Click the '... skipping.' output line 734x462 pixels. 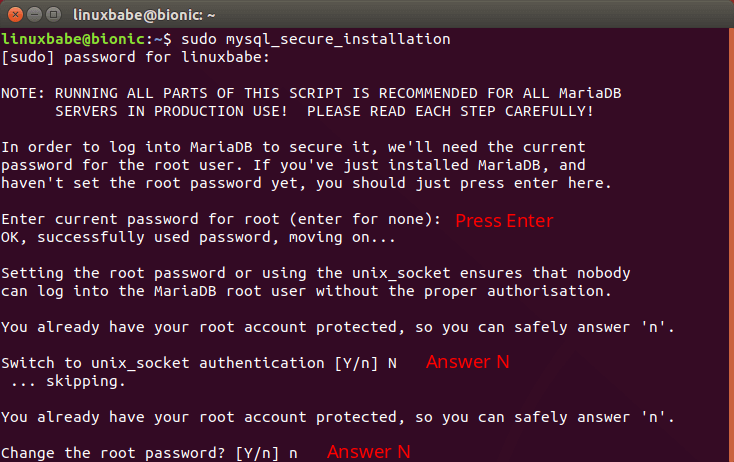tap(65, 381)
